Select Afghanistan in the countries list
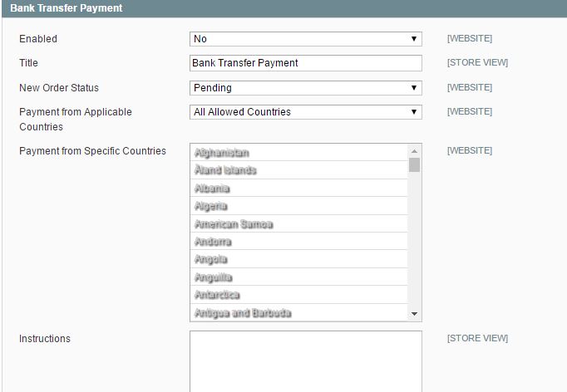 pos(298,153)
